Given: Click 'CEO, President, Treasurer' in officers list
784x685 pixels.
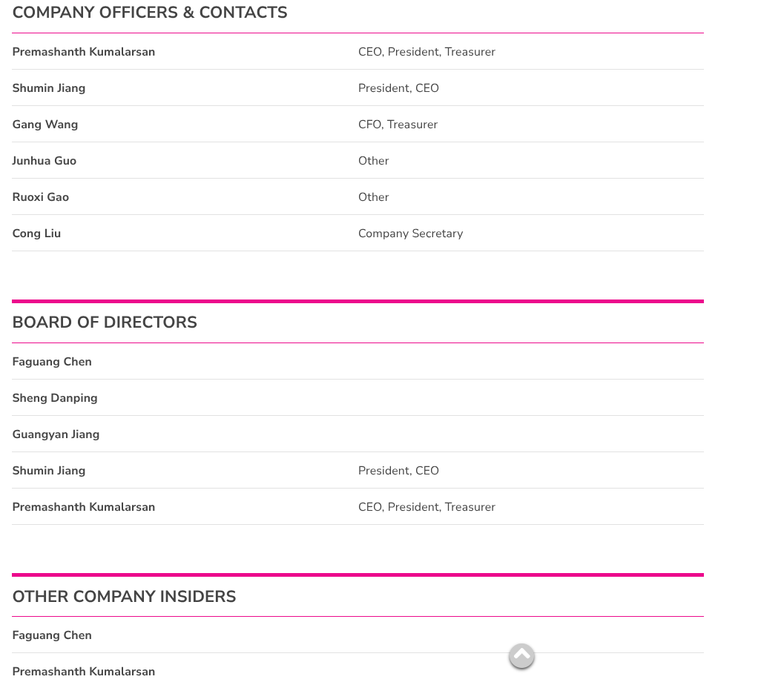Looking at the screenshot, I should tap(426, 52).
